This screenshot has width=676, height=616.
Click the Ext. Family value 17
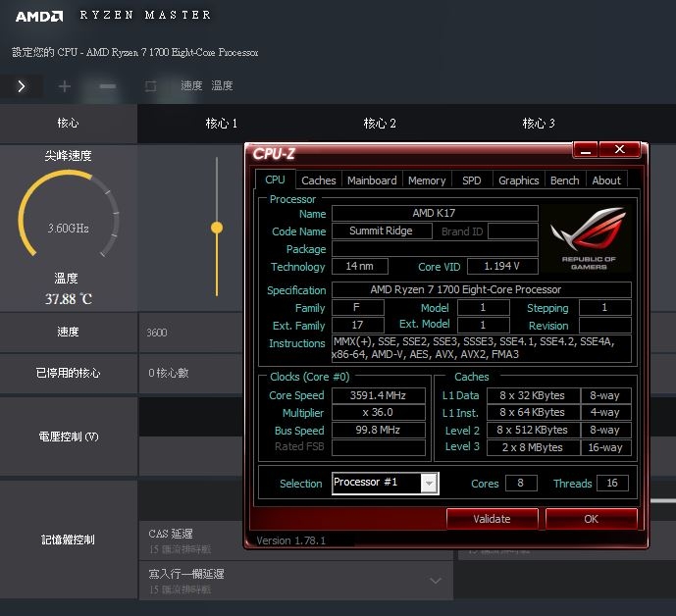click(358, 325)
